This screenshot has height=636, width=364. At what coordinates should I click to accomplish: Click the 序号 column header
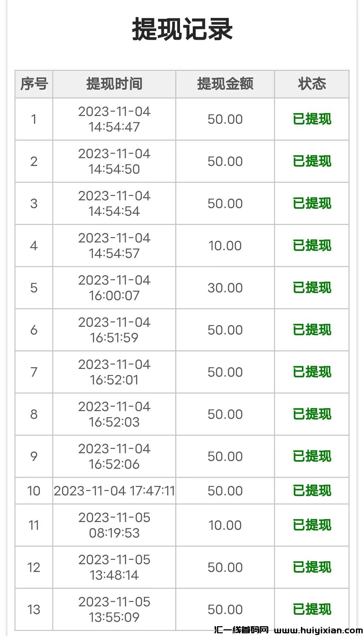[34, 84]
